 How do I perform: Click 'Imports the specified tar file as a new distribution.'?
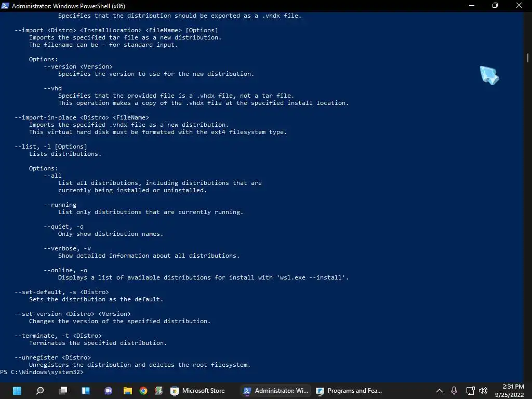125,37
